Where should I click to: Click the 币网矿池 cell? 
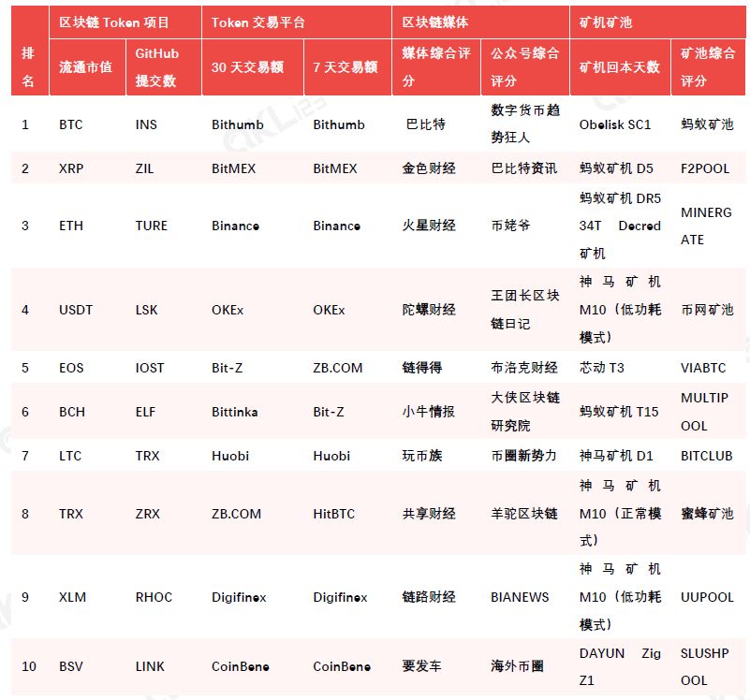coord(707,310)
